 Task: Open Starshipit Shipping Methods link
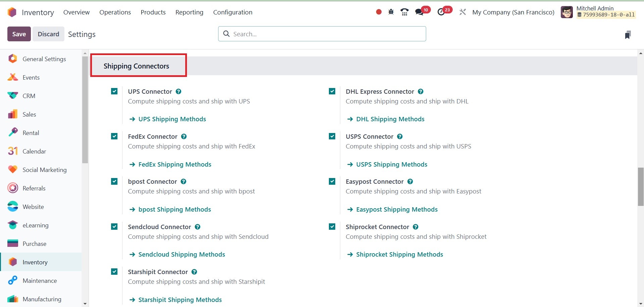tap(176, 300)
